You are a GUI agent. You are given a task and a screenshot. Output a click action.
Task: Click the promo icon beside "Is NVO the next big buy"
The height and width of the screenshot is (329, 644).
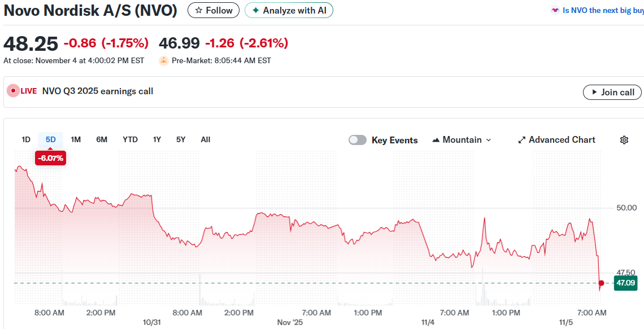tap(555, 11)
